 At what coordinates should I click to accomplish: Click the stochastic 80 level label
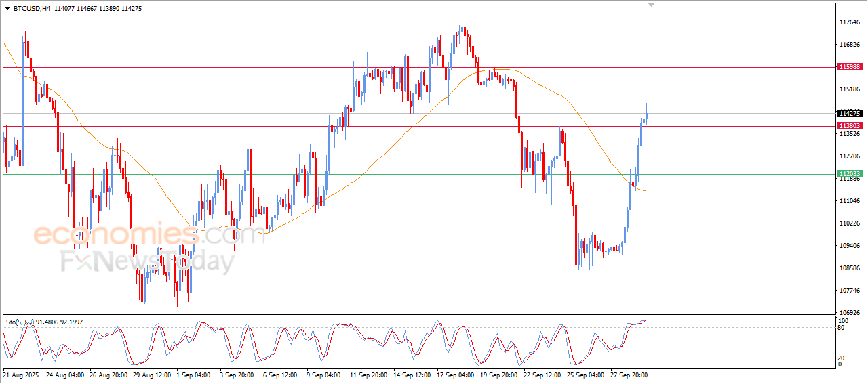click(x=841, y=328)
